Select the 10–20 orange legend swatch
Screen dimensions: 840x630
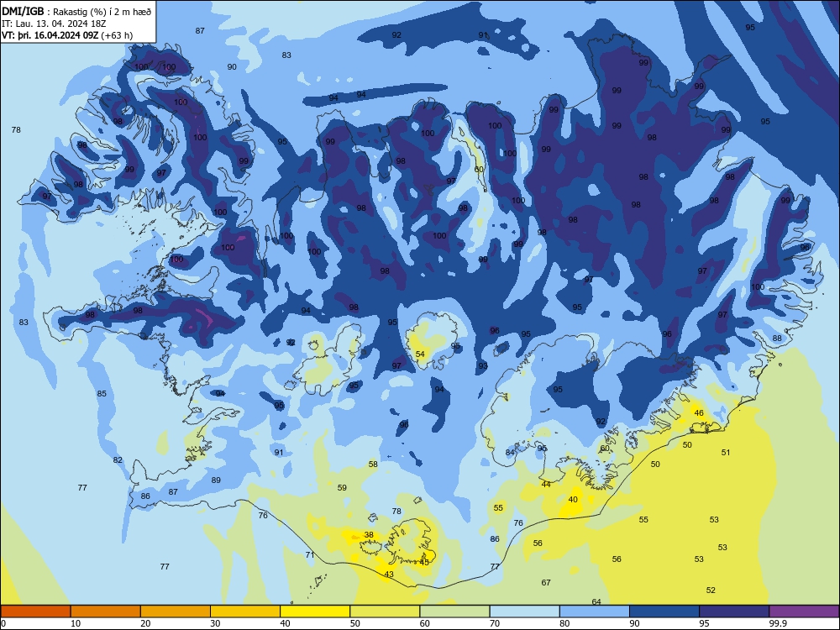[106, 612]
